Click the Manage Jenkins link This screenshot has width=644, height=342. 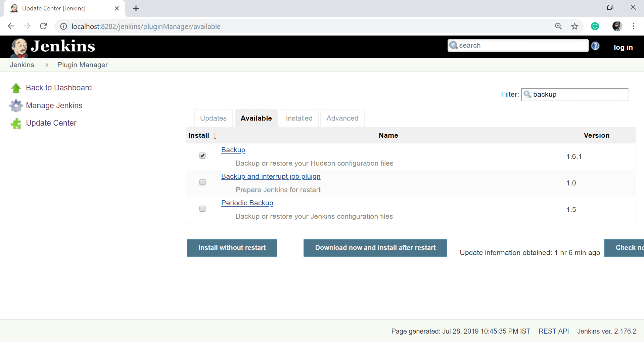(54, 105)
